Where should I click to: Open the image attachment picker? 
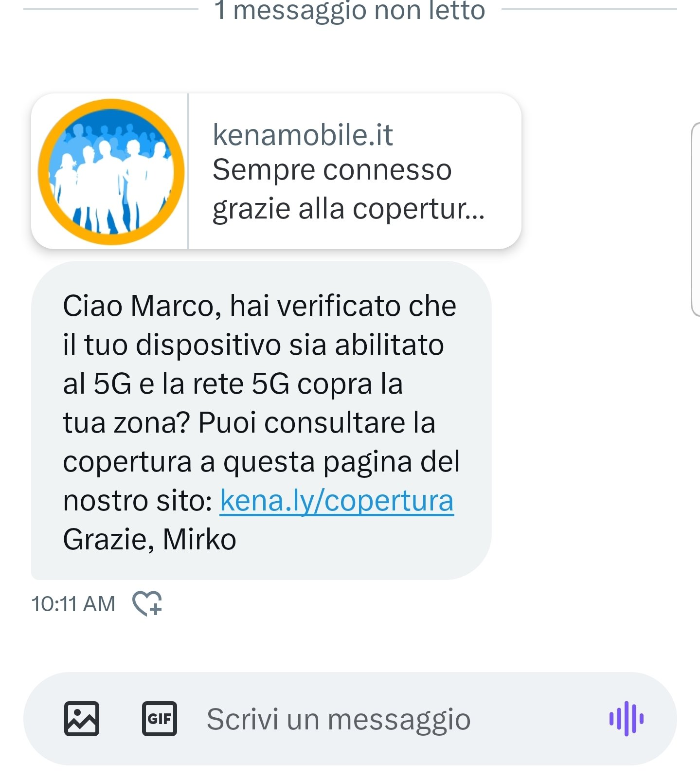[82, 719]
